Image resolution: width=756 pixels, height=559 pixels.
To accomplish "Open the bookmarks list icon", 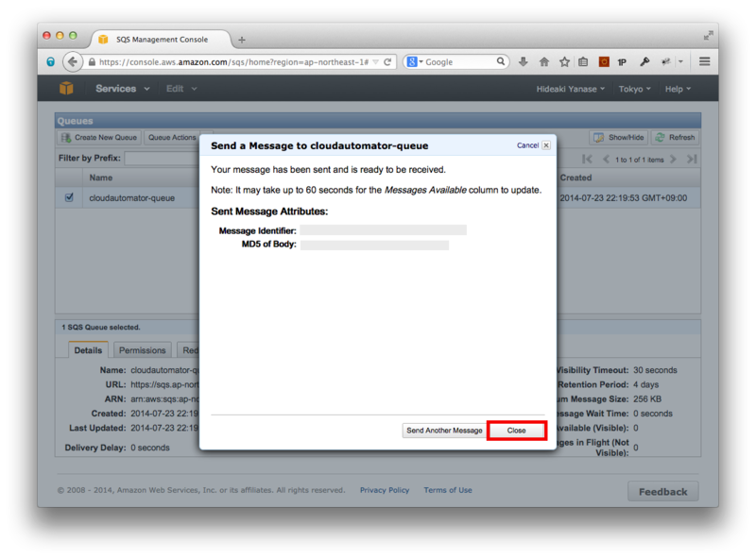I will [x=583, y=61].
